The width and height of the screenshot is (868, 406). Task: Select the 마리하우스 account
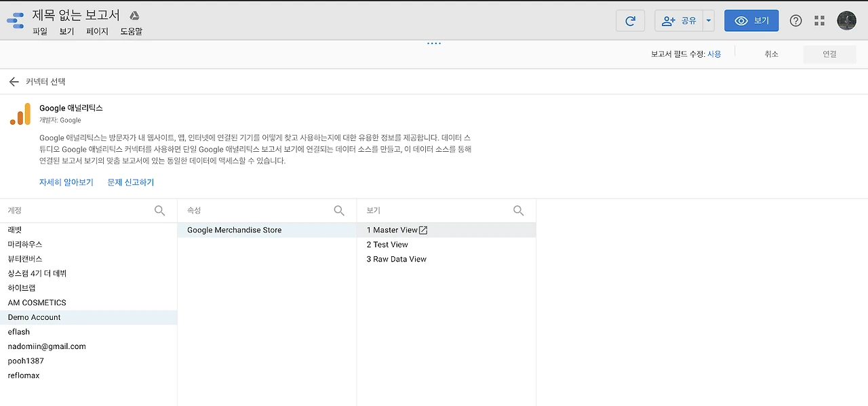[x=88, y=245]
